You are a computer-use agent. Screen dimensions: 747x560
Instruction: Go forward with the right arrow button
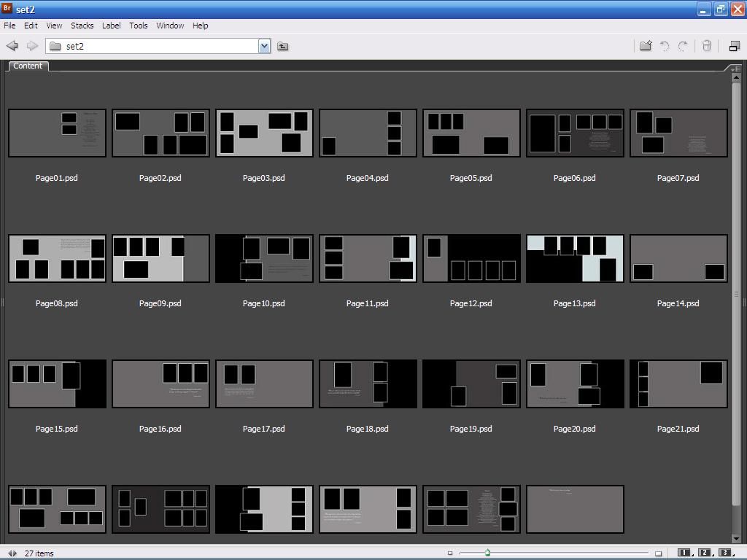tap(32, 46)
